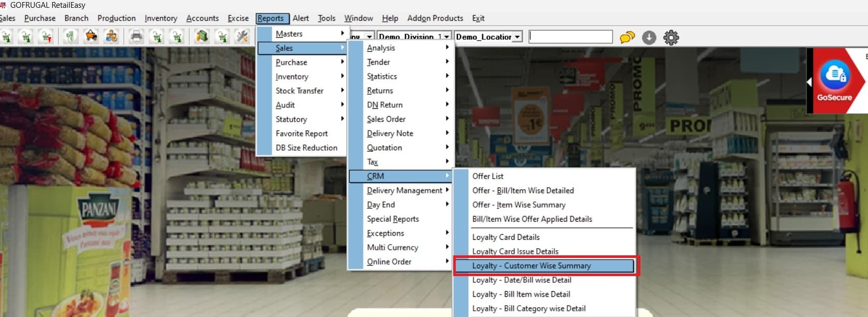
Task: Open settings with the gear icon
Action: [x=671, y=37]
